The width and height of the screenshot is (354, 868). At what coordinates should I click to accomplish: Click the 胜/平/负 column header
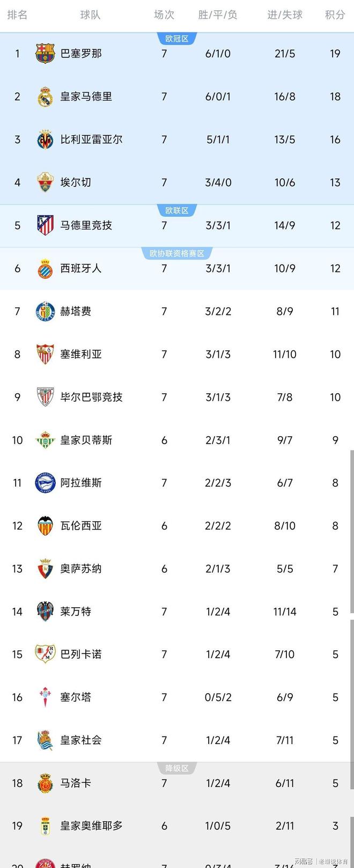point(218,15)
